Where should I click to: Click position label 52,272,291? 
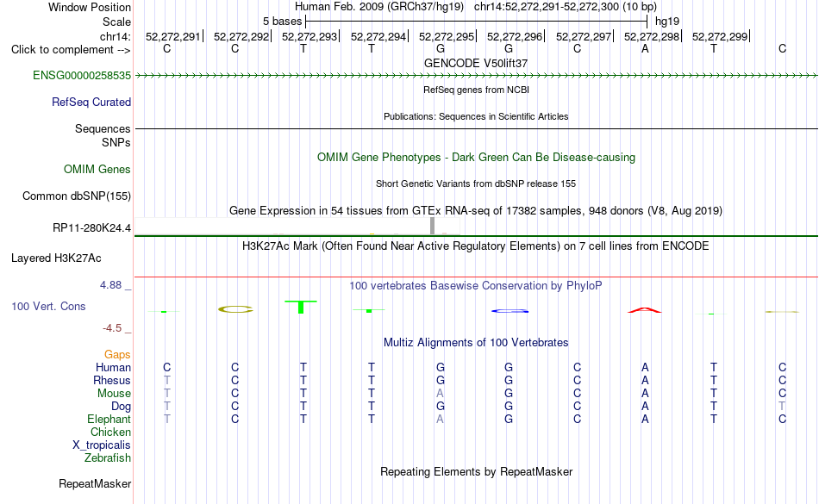[x=173, y=36]
